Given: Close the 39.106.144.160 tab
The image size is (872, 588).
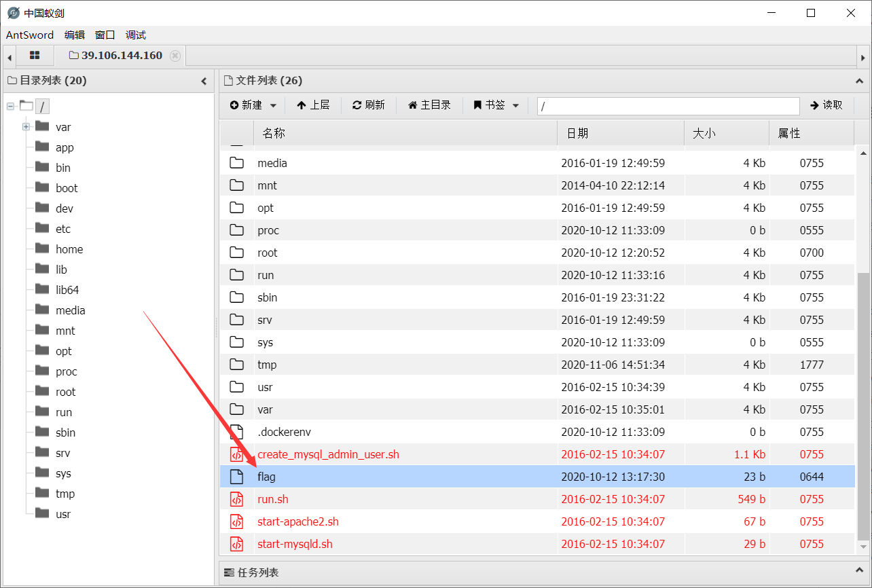Looking at the screenshot, I should coord(175,56).
